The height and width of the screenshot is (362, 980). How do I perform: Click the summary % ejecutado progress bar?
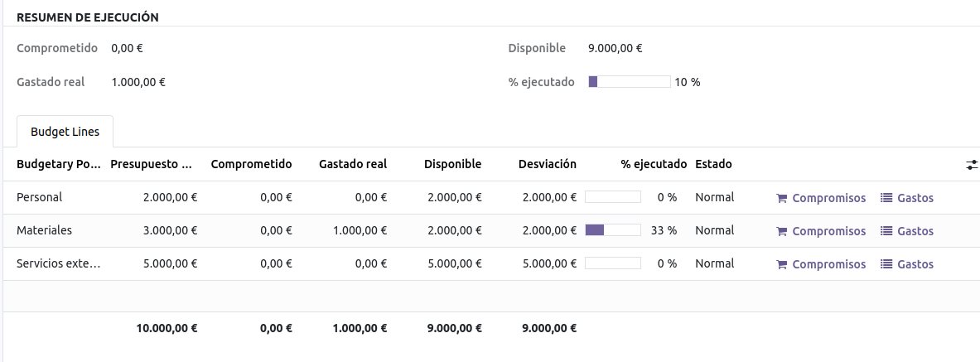click(x=630, y=82)
